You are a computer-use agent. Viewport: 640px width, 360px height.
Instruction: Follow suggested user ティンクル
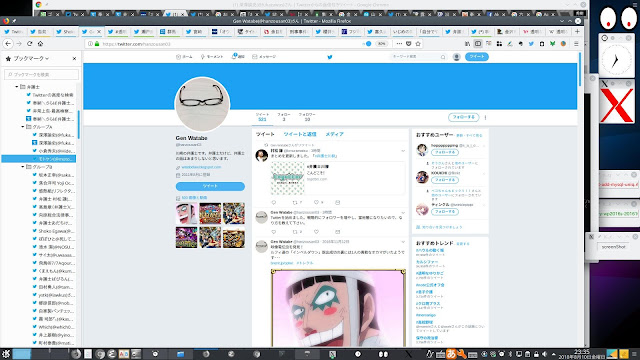pyautogui.click(x=444, y=211)
